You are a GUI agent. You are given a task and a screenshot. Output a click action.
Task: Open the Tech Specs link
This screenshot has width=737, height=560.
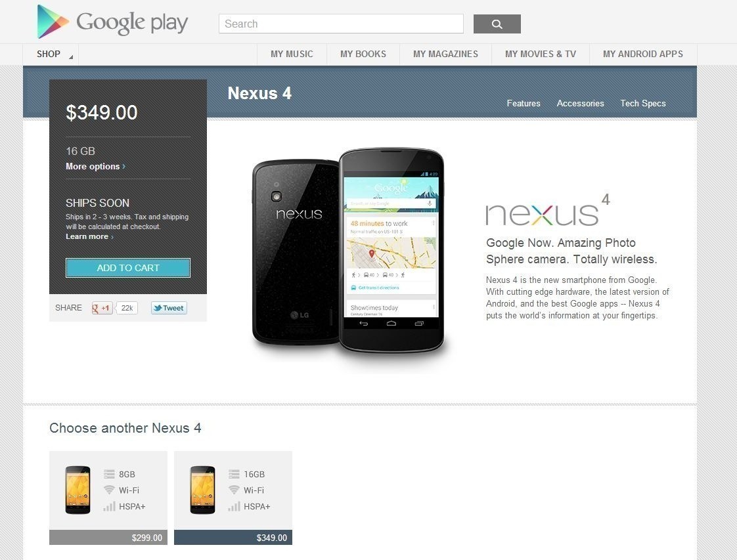[x=642, y=103]
